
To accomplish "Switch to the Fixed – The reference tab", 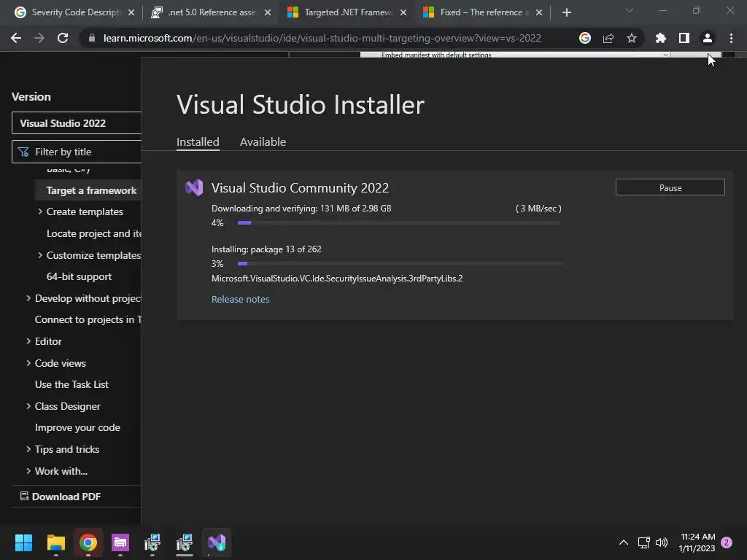I will pos(483,12).
